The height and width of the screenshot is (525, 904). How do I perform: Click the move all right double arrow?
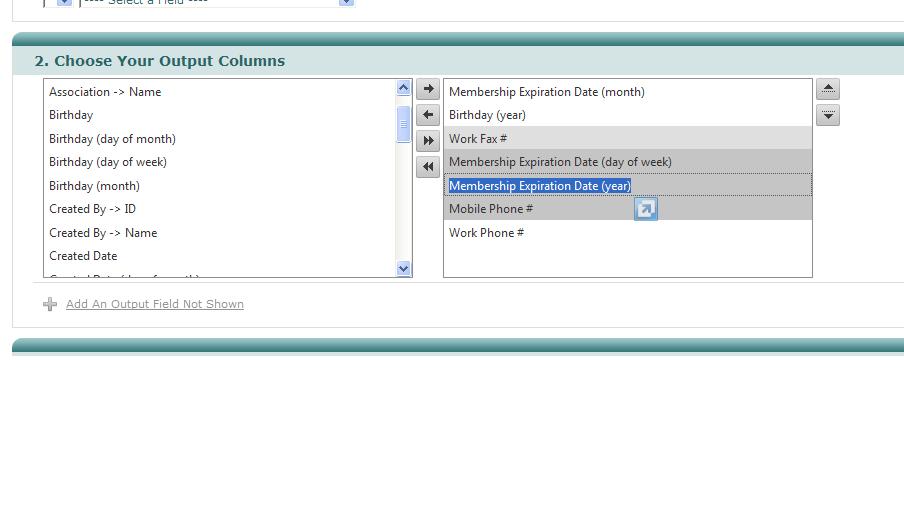click(428, 141)
